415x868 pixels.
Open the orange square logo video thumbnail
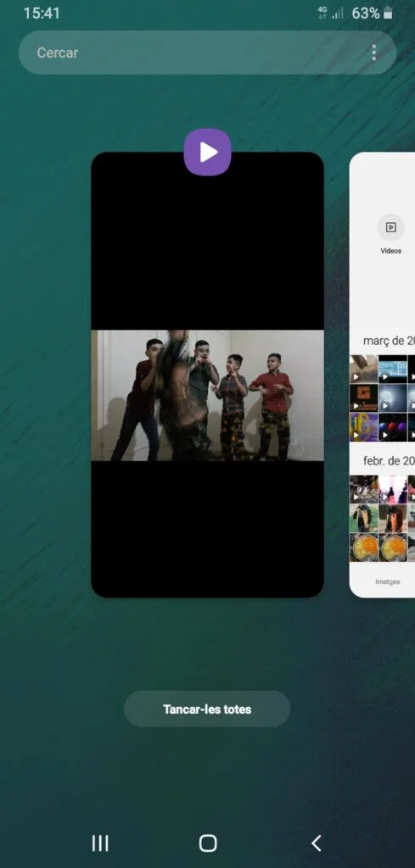point(363,398)
